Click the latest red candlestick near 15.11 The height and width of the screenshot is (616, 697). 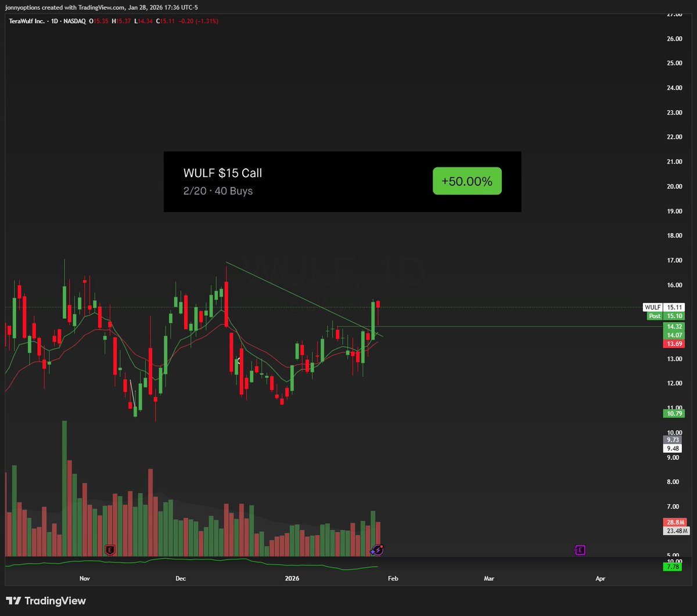(x=378, y=314)
